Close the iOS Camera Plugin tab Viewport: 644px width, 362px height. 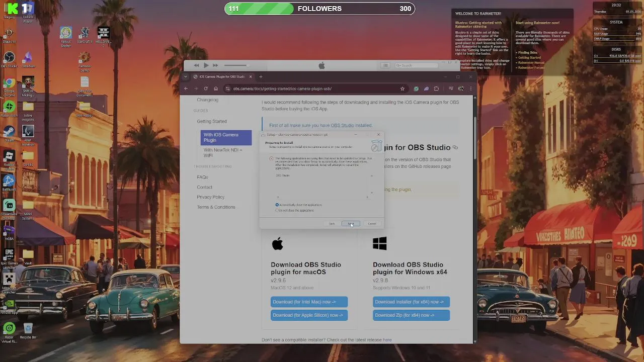[250, 77]
